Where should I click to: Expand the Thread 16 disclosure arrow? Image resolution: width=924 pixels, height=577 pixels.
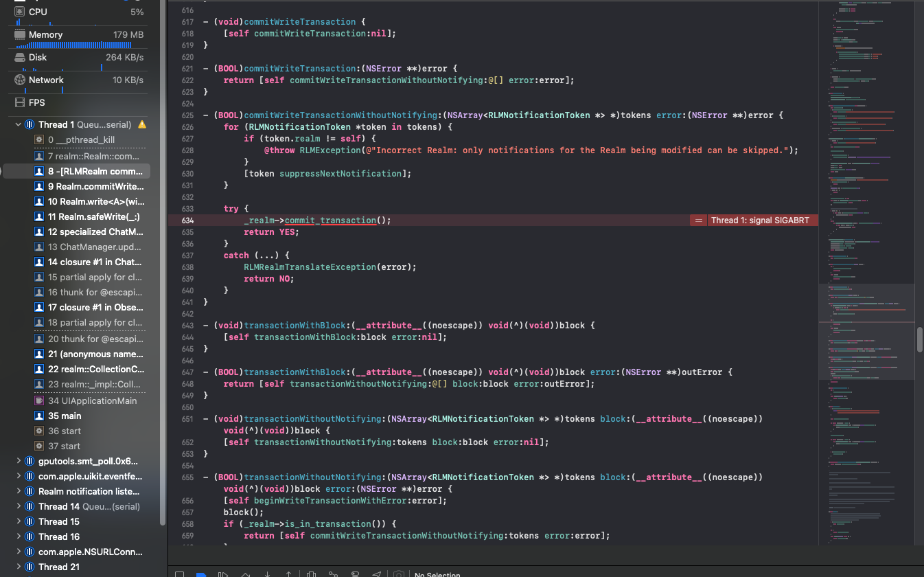19,536
